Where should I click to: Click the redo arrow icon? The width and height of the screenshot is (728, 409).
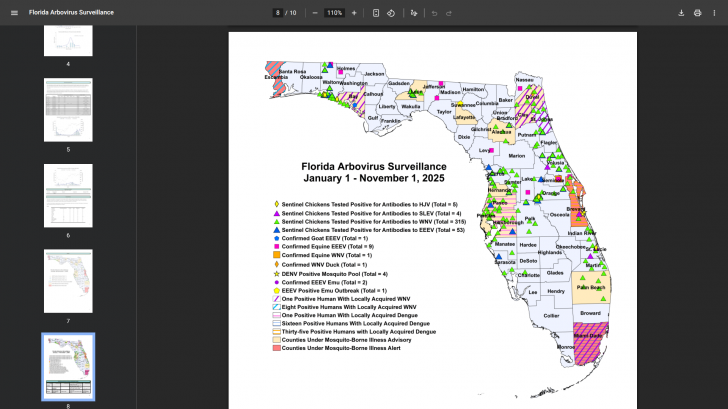click(449, 13)
